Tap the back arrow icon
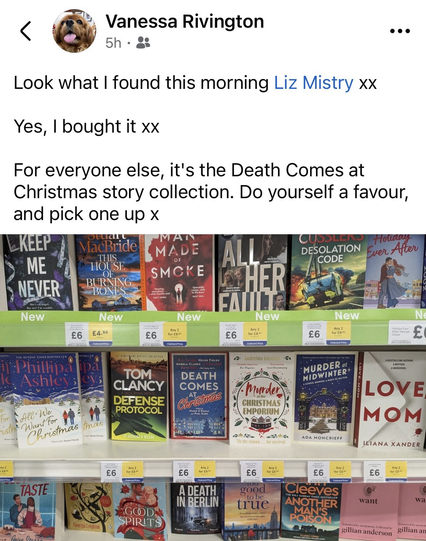426x541 pixels. click(x=26, y=31)
